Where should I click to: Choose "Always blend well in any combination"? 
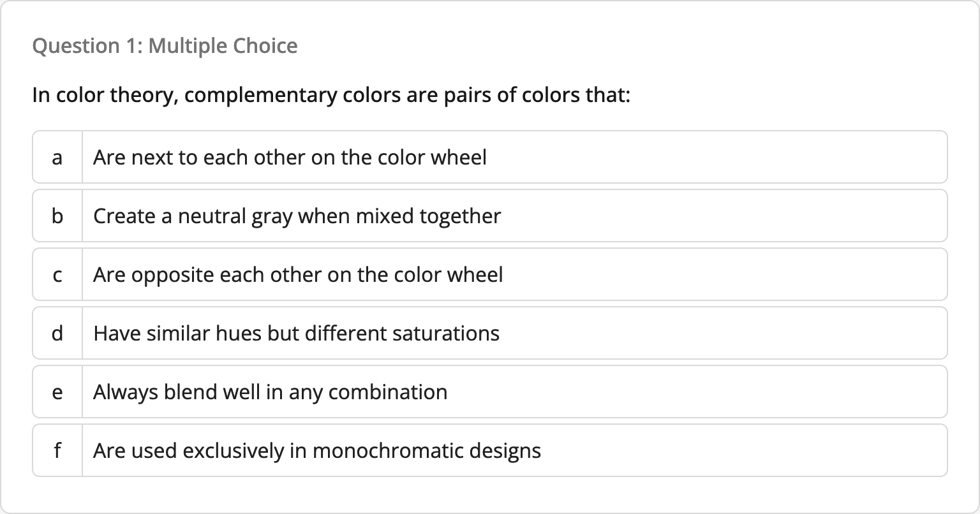270,392
